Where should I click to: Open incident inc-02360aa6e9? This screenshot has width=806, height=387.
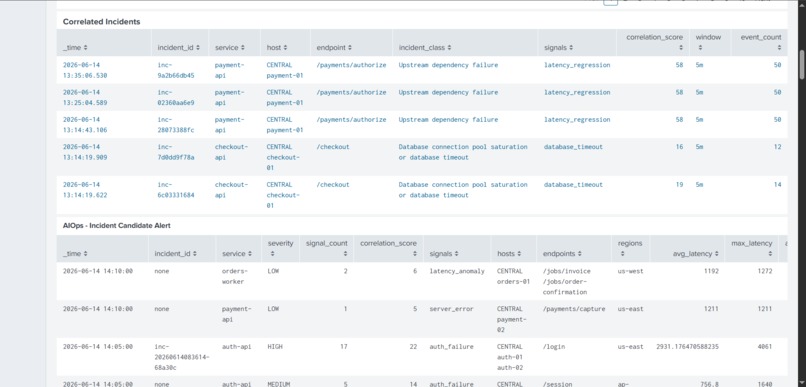176,98
